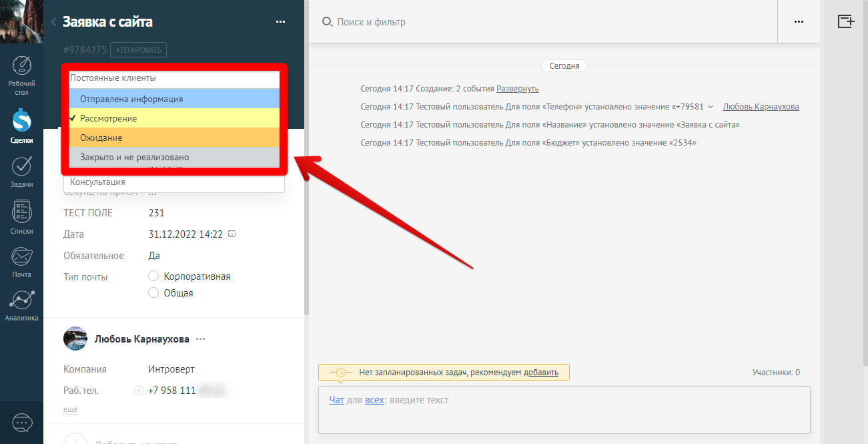Click the search magnifier icon
The height and width of the screenshot is (444, 868).
click(327, 22)
